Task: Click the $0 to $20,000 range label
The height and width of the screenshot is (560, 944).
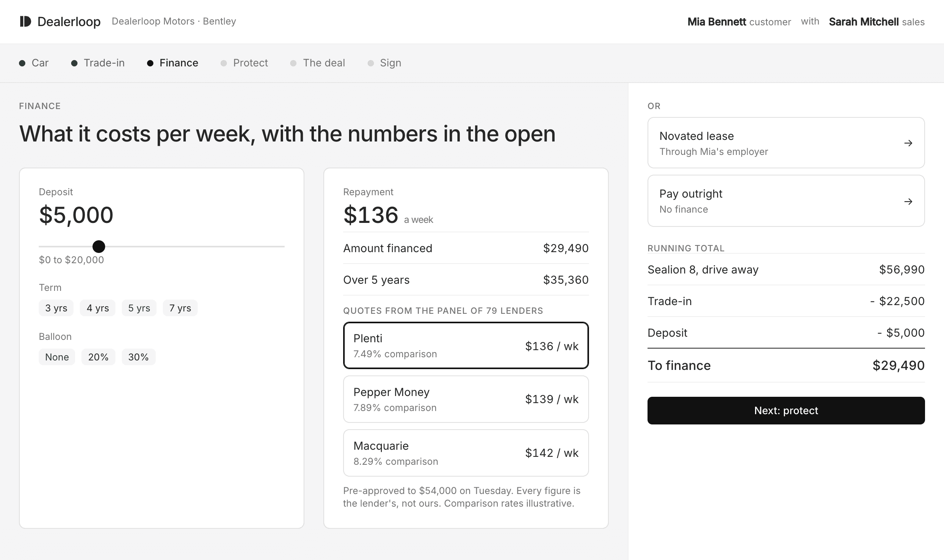Action: [x=72, y=260]
